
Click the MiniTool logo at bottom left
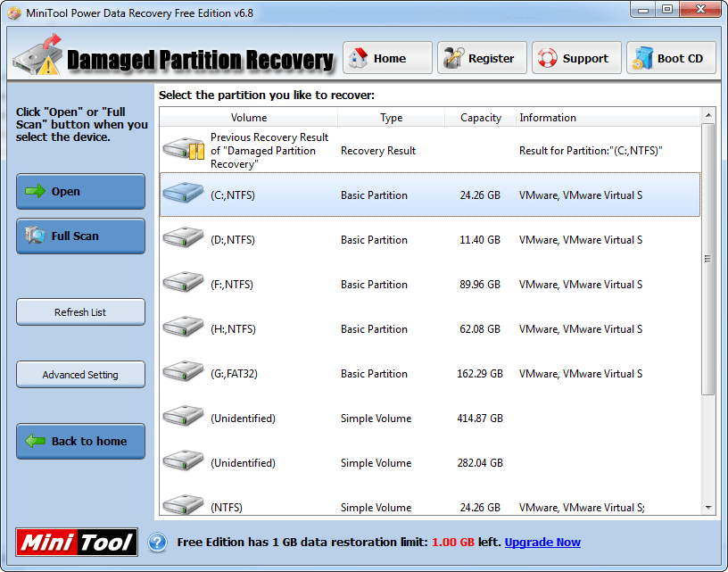(x=77, y=543)
